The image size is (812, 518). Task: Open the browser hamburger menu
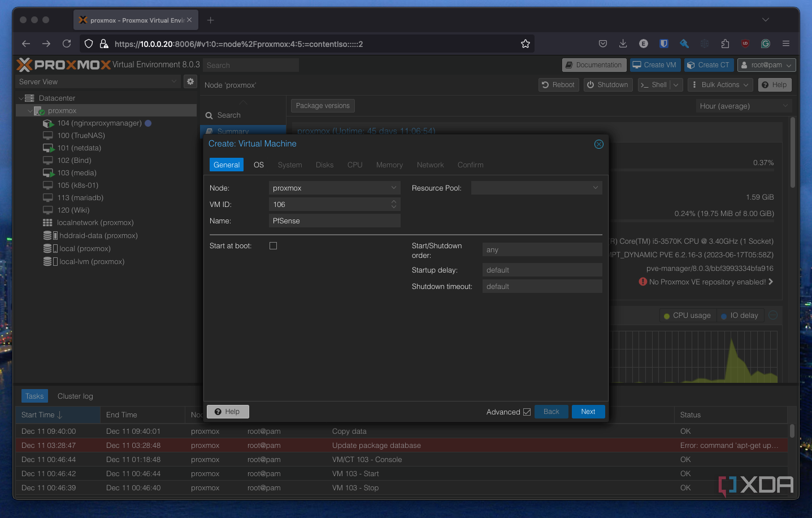[x=786, y=44]
